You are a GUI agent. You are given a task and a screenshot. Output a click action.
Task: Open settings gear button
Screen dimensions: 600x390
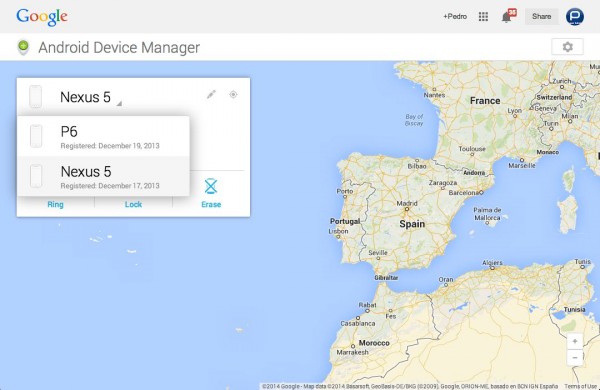pos(567,47)
